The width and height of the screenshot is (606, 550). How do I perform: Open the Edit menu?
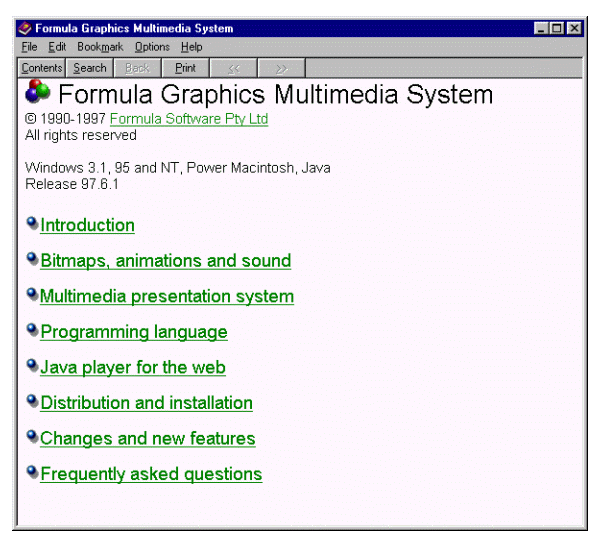click(x=57, y=47)
